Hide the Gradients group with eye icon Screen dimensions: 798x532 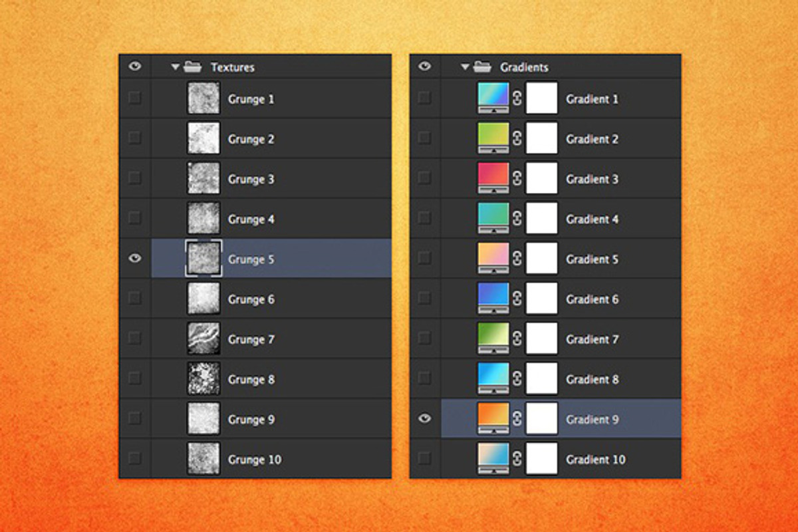425,66
